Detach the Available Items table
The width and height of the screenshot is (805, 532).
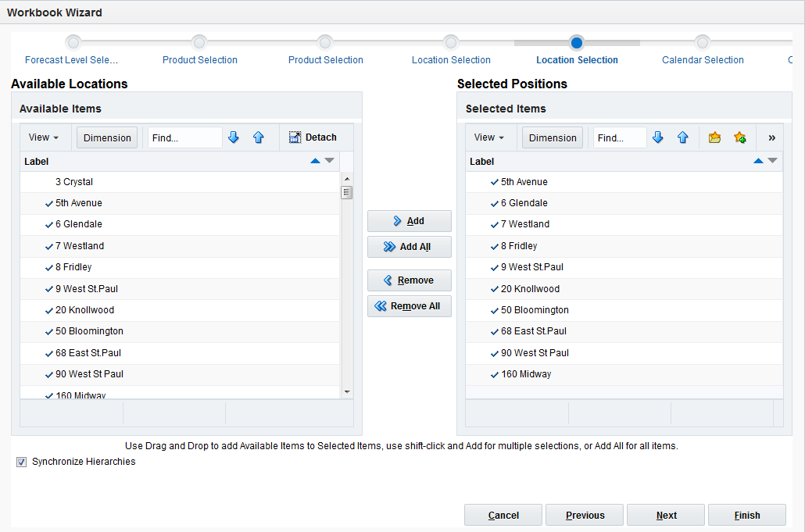313,137
